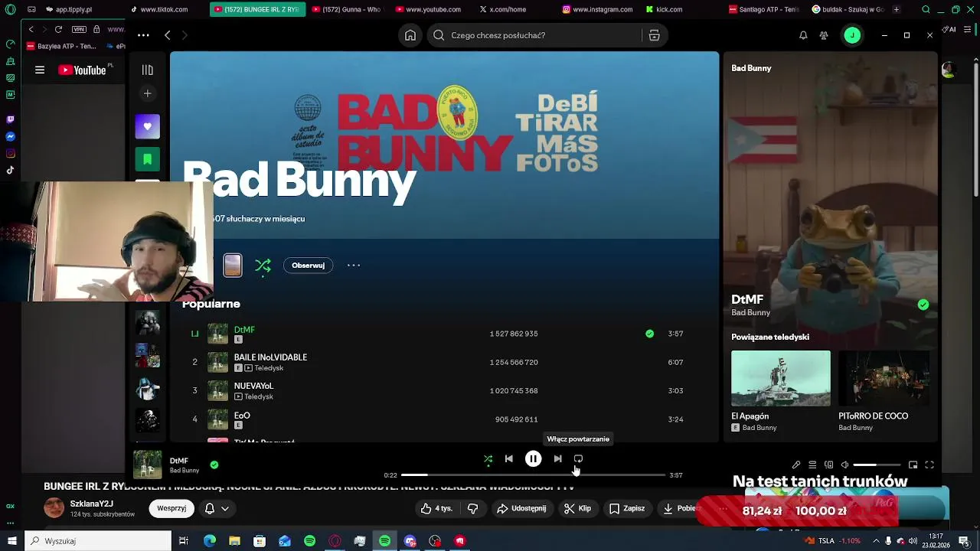The width and height of the screenshot is (980, 551).
Task: Skip to next track
Action: tap(558, 459)
